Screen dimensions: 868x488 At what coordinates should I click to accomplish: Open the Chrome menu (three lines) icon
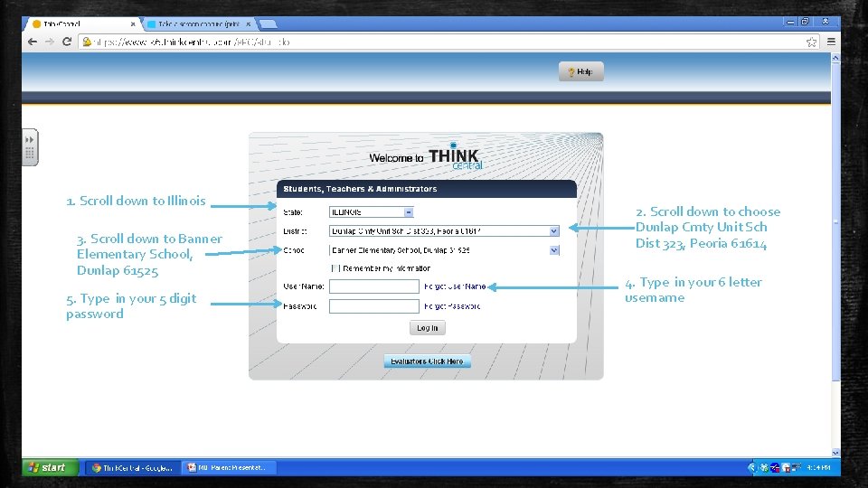(x=831, y=42)
